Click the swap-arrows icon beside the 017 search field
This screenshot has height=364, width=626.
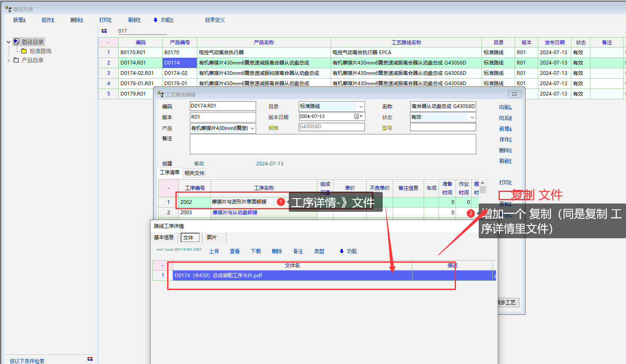point(104,31)
